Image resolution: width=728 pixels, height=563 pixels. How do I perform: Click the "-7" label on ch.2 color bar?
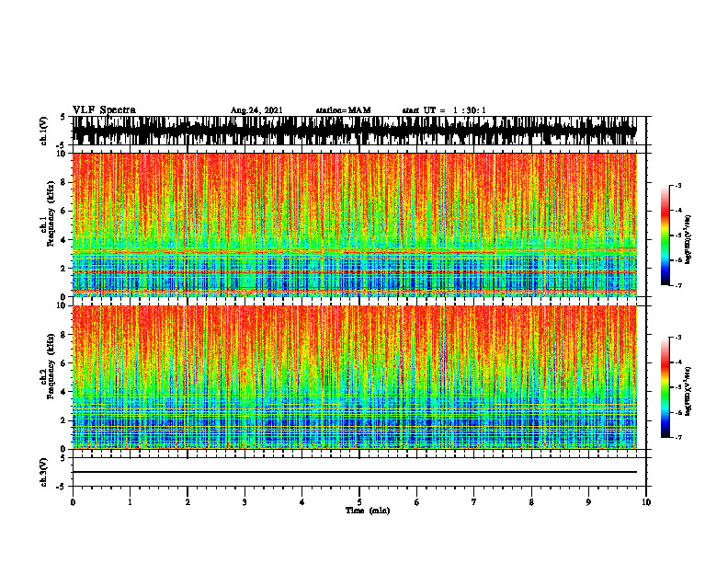tap(677, 438)
